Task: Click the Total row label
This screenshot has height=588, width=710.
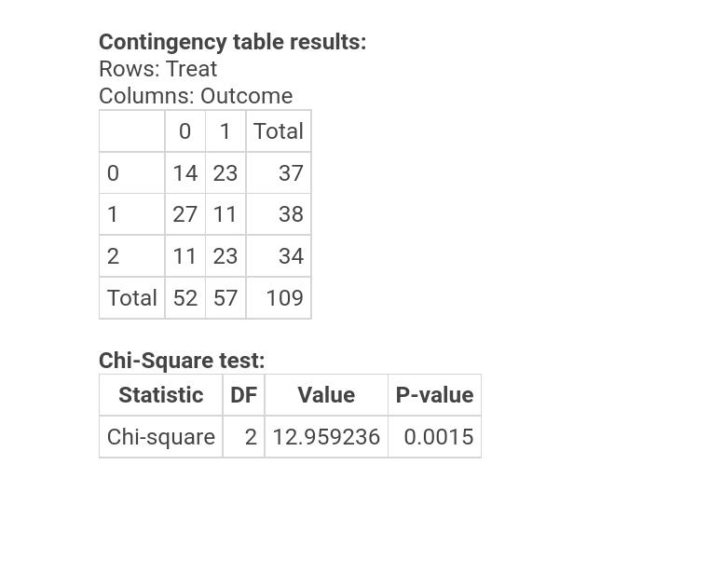Action: (132, 298)
